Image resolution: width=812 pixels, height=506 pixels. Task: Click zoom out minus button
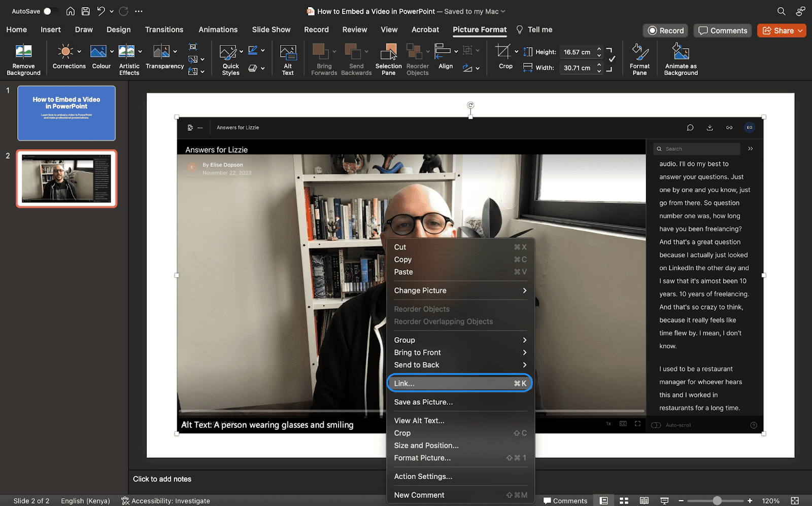(x=681, y=501)
